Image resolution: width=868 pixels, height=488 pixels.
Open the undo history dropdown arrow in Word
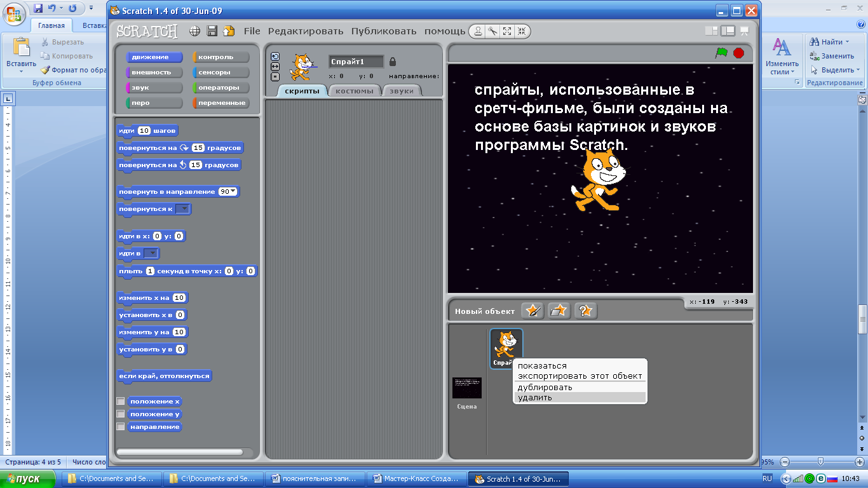pyautogui.click(x=62, y=8)
